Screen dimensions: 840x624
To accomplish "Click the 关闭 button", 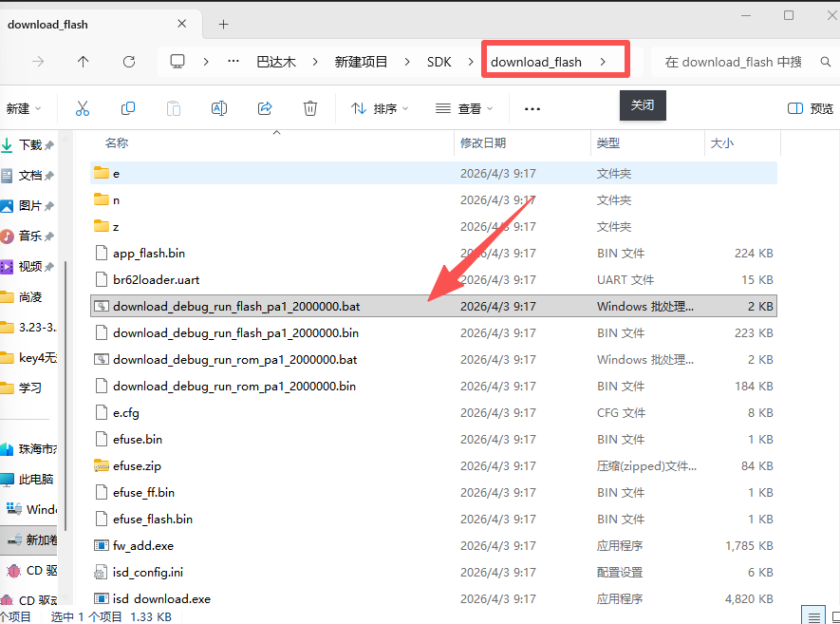I will click(x=643, y=105).
